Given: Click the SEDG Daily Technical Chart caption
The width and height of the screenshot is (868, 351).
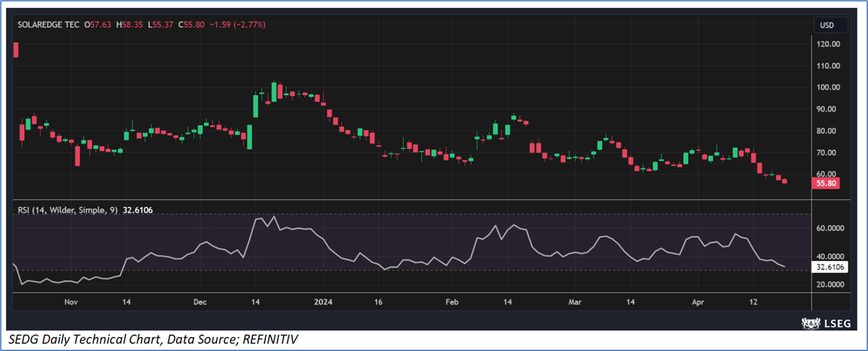Looking at the screenshot, I should pos(154,339).
